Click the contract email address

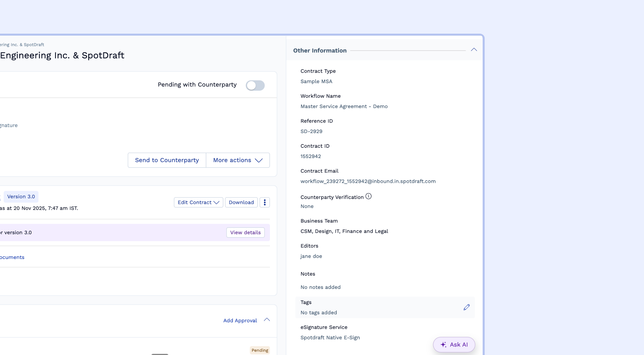368,181
